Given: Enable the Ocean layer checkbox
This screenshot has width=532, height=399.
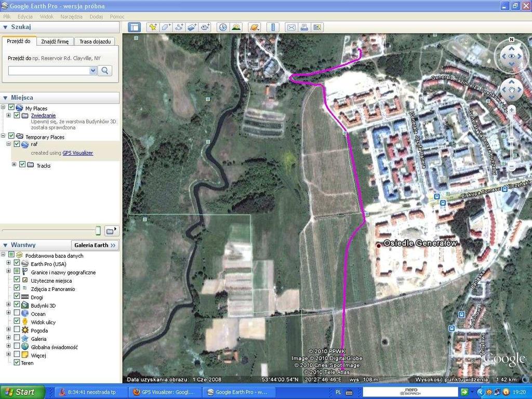Looking at the screenshot, I should [x=17, y=312].
